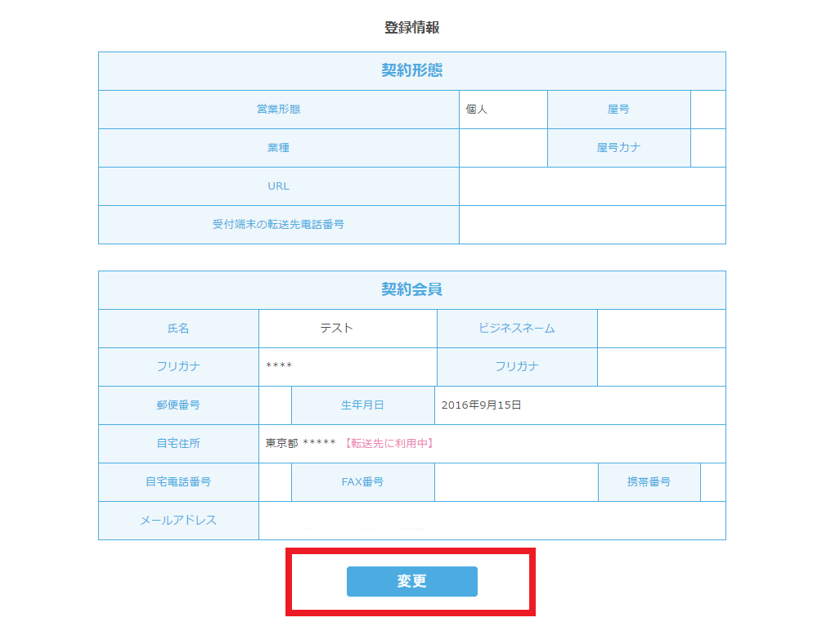Select the 屋号カナ label cell

(618, 148)
